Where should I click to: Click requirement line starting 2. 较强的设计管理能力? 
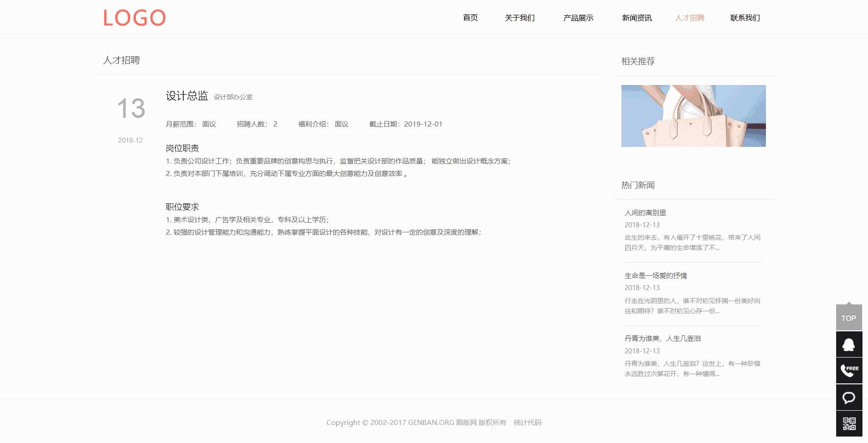pyautogui.click(x=324, y=232)
